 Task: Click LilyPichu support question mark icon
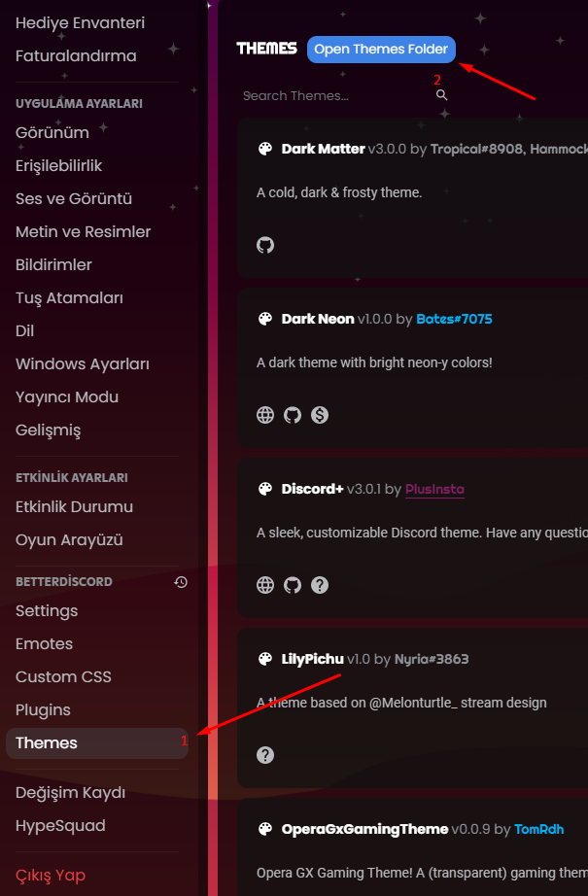(265, 755)
